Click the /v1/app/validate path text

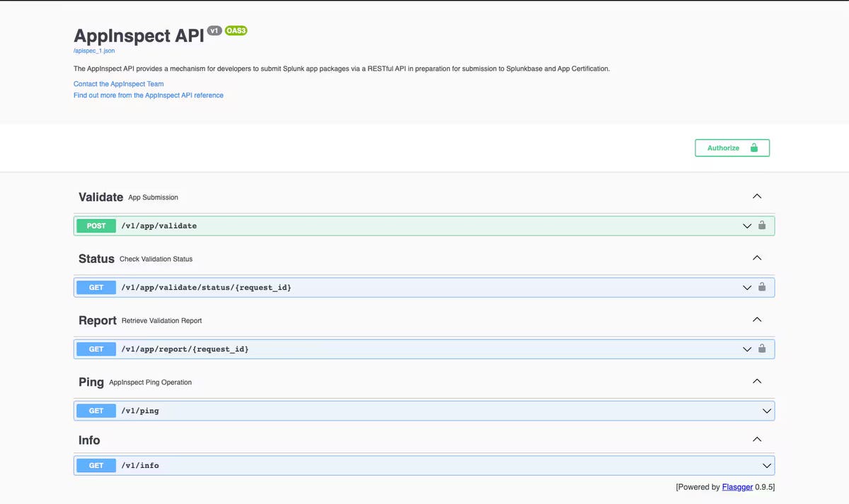tap(159, 226)
